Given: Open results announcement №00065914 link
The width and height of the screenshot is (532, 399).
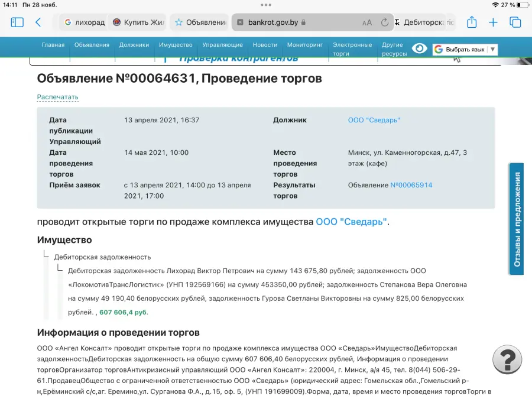Looking at the screenshot, I should pos(411,185).
